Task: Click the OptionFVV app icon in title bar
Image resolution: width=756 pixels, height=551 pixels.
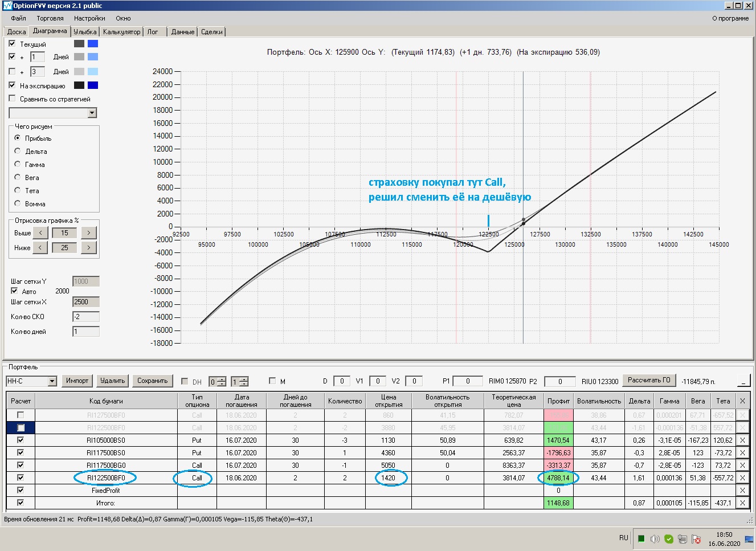Action: 7,5
